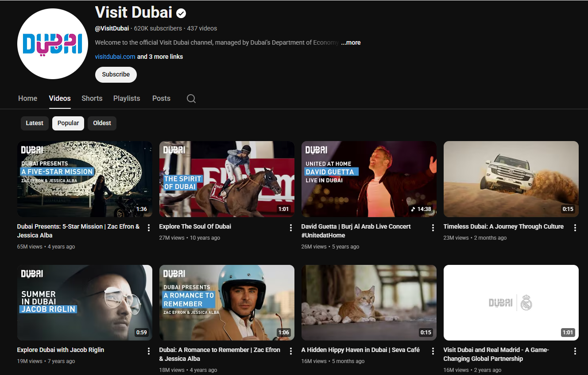Click '65M views • 4 years ago' text
Image resolution: width=588 pixels, height=375 pixels.
(x=46, y=247)
